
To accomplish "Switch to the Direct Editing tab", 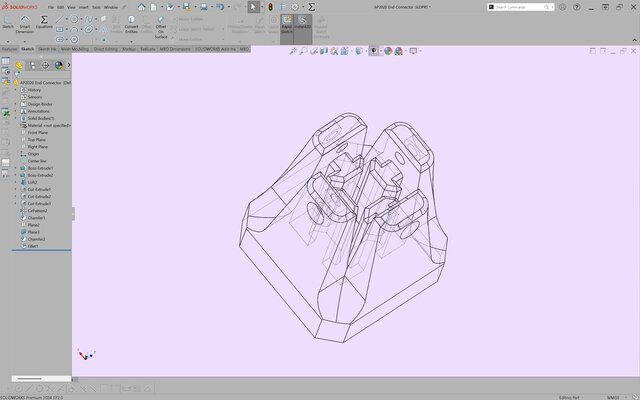I will [x=107, y=48].
